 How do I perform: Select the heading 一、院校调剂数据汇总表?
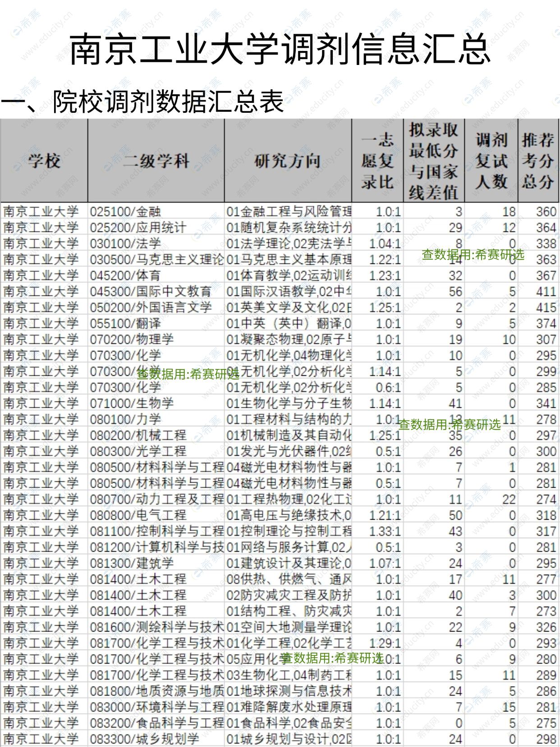[142, 101]
